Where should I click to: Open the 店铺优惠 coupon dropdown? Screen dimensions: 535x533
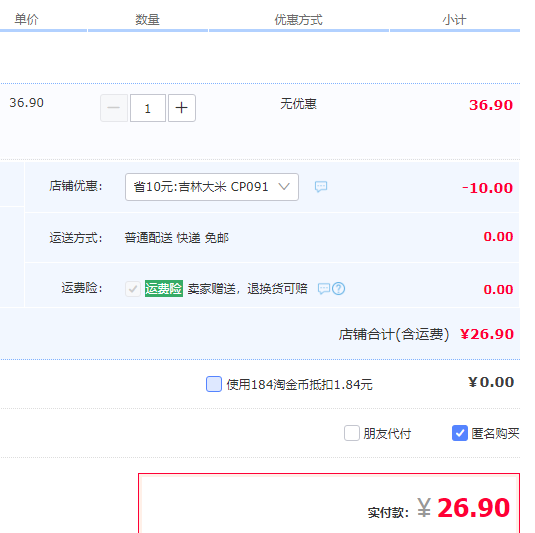pos(212,187)
